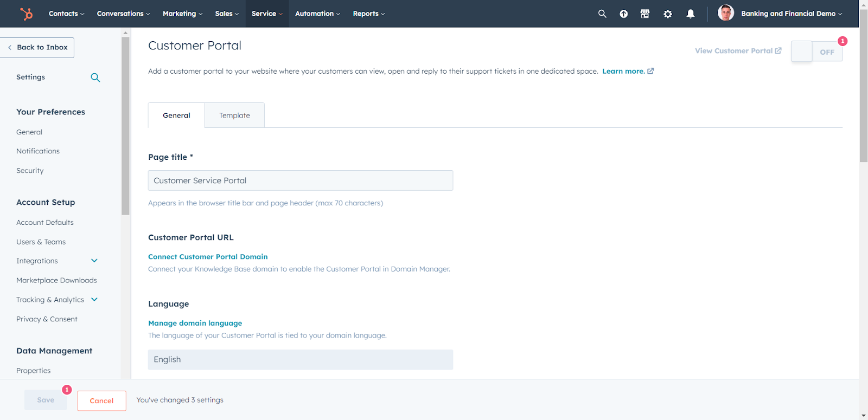
Task: Open View Customer Portal link
Action: pos(733,51)
